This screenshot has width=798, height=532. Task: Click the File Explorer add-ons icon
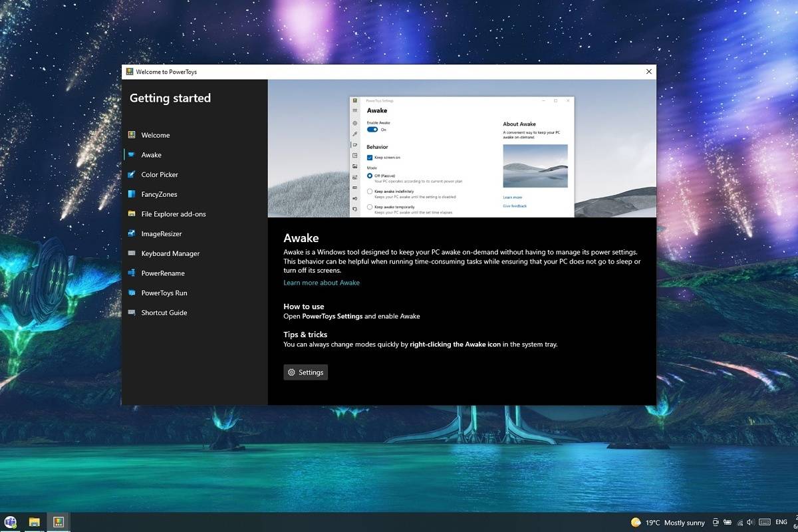coord(132,214)
